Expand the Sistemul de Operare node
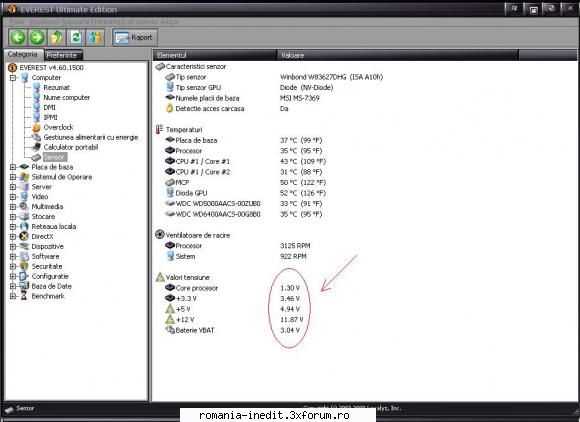580x422 pixels. pos(13,177)
